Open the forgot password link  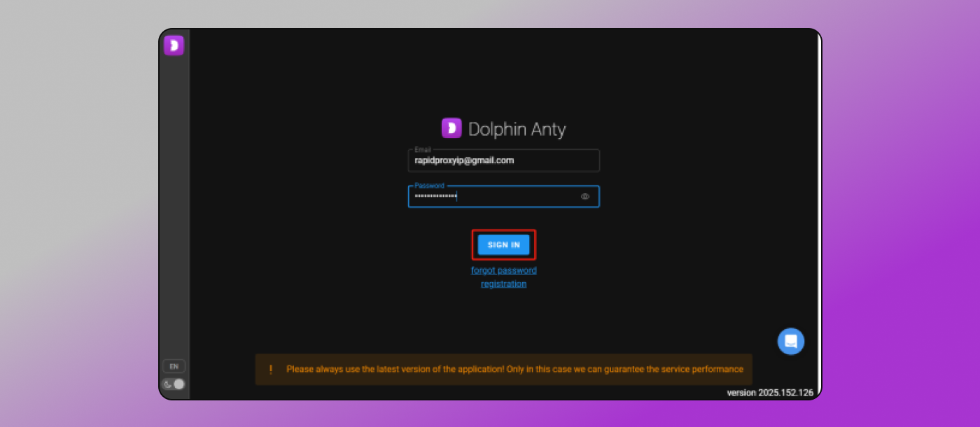pos(504,270)
